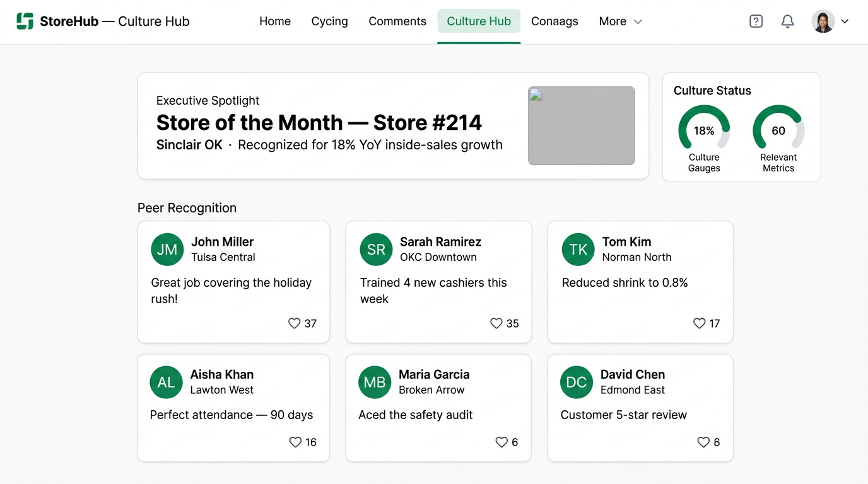Click the JM avatar circle
868x484 pixels.
coord(167,250)
